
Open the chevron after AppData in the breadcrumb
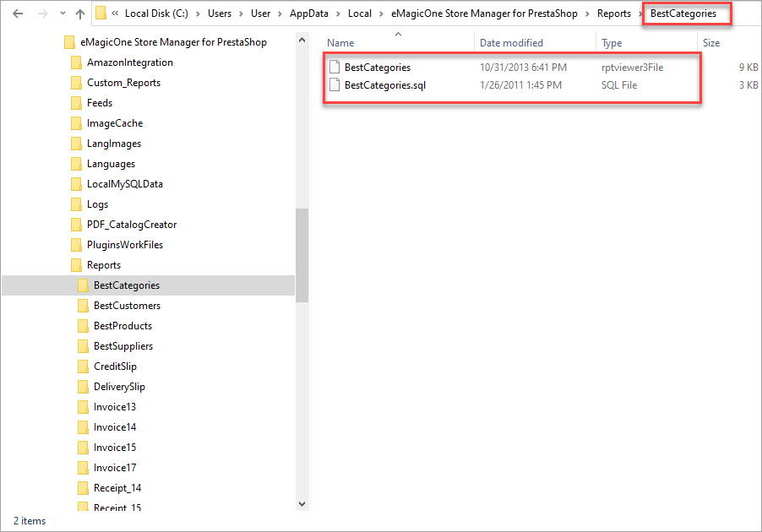tap(338, 14)
